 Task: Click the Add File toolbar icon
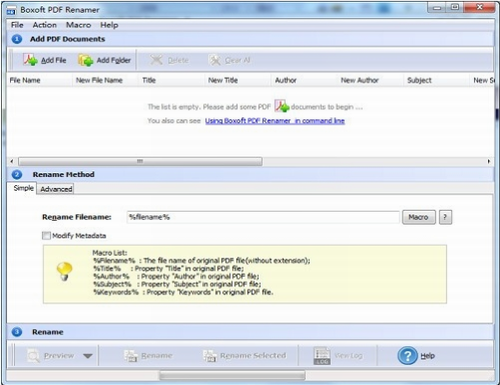30,60
